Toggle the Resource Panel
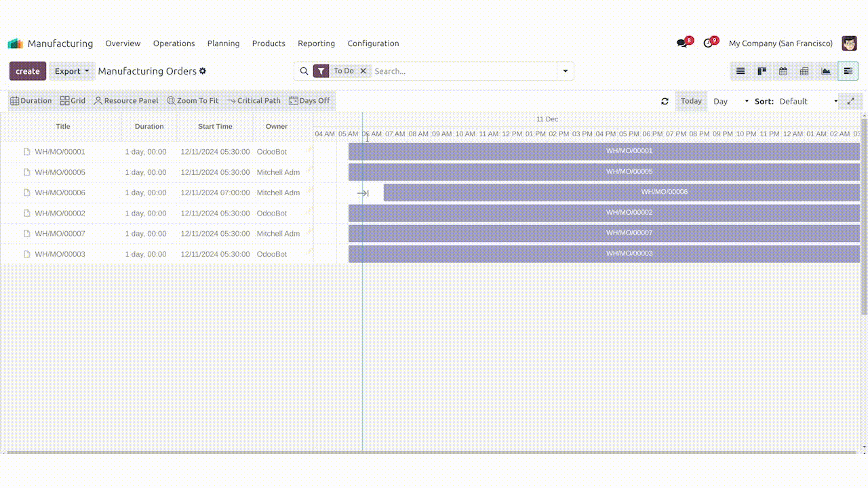The width and height of the screenshot is (868, 488). tap(126, 101)
